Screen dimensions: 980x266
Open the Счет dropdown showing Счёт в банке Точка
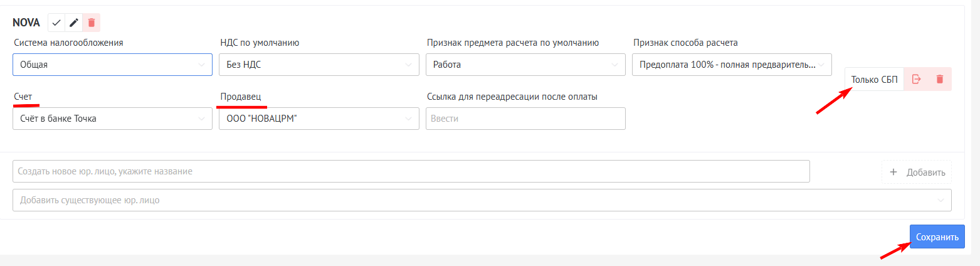coord(112,119)
